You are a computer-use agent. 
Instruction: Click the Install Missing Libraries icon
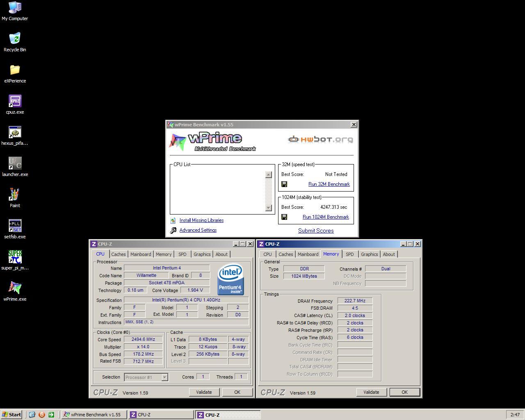pyautogui.click(x=173, y=220)
